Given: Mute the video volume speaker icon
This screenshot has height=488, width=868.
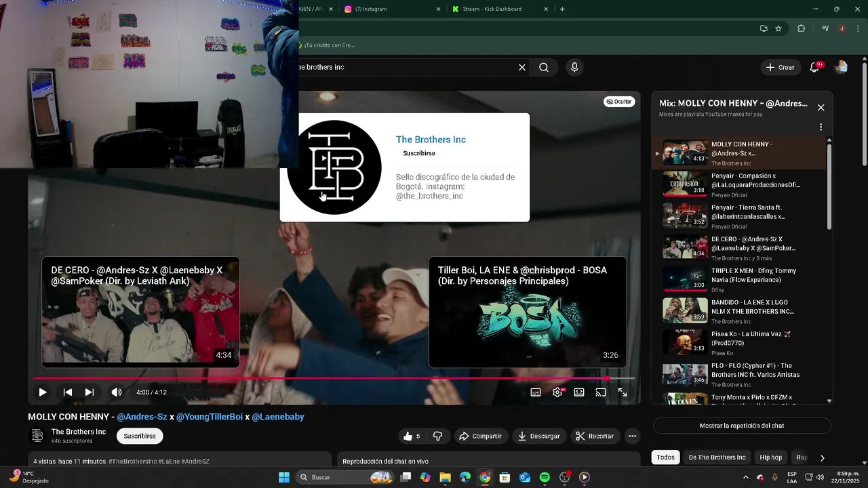Looking at the screenshot, I should pos(117,392).
